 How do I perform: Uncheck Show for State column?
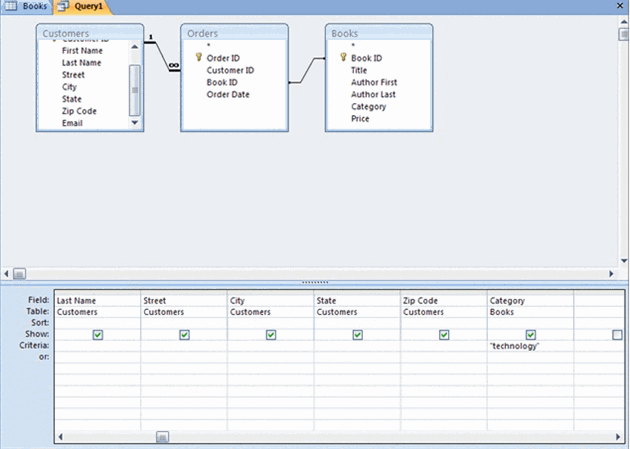[x=358, y=335]
